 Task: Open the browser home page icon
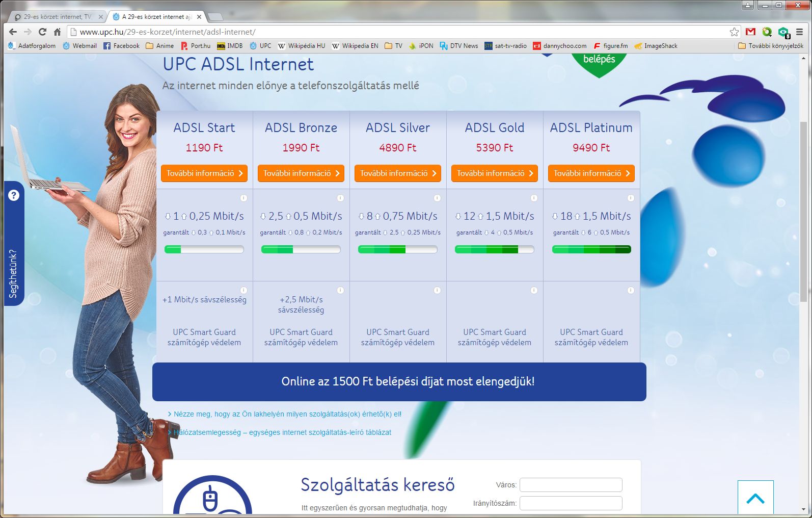pos(57,32)
